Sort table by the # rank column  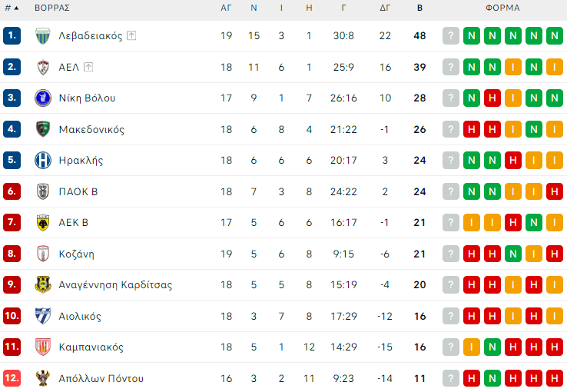(12, 8)
